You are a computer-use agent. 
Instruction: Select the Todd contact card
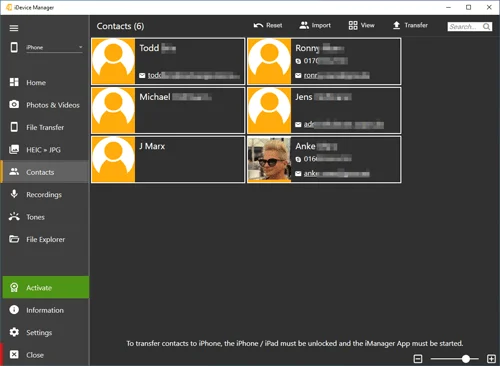click(168, 61)
